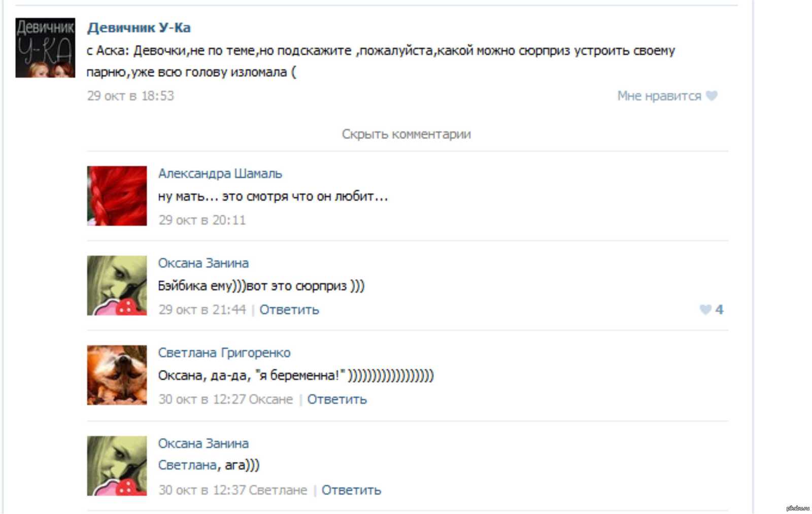Open the Девичник У-Ка group name link
The height and width of the screenshot is (514, 812).
(x=139, y=27)
